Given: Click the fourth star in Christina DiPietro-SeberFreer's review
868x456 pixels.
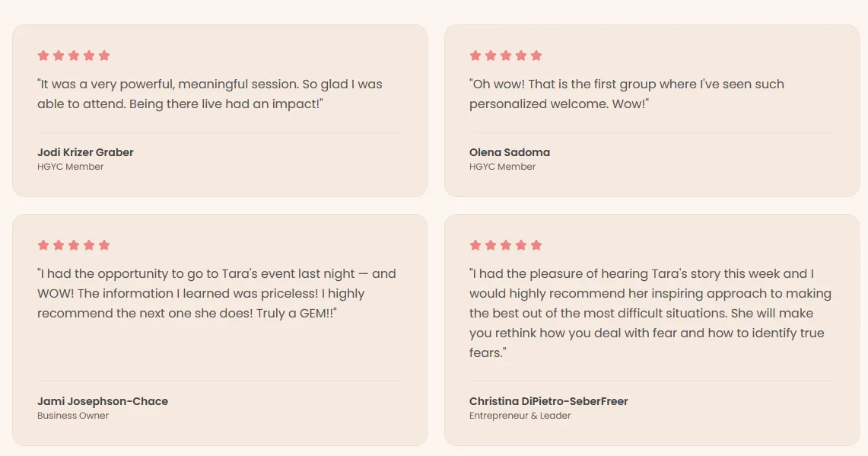Looking at the screenshot, I should point(521,245).
